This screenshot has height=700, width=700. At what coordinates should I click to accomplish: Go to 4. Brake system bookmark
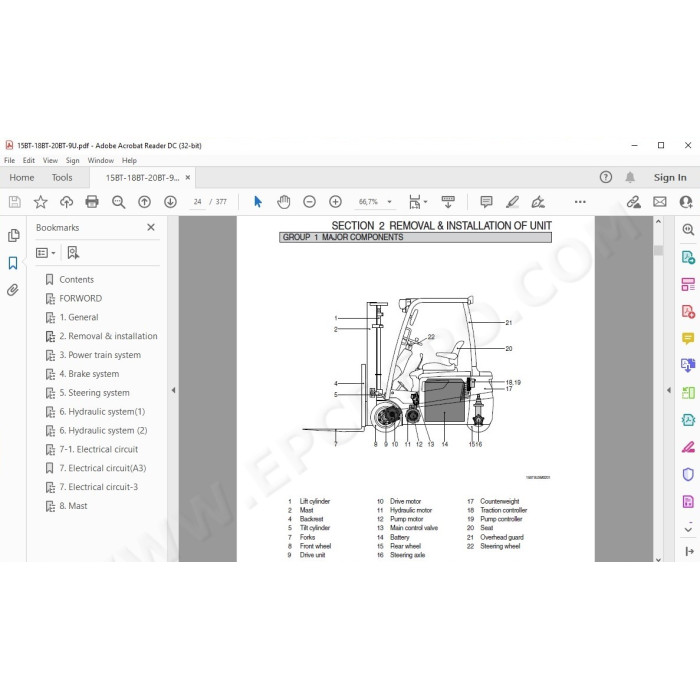(x=89, y=374)
